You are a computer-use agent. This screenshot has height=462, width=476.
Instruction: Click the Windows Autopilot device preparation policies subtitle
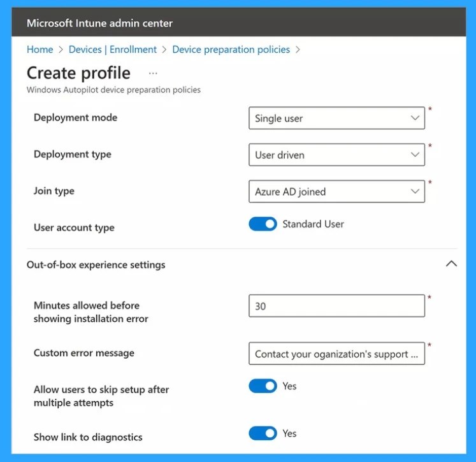[x=113, y=90]
